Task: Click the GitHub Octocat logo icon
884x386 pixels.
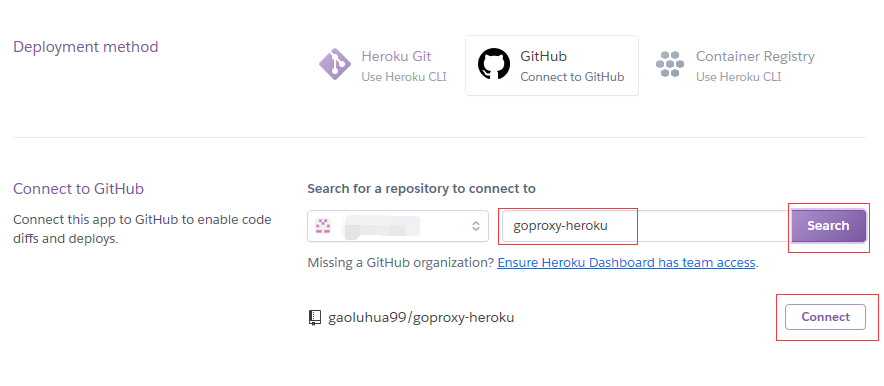Action: tap(494, 64)
